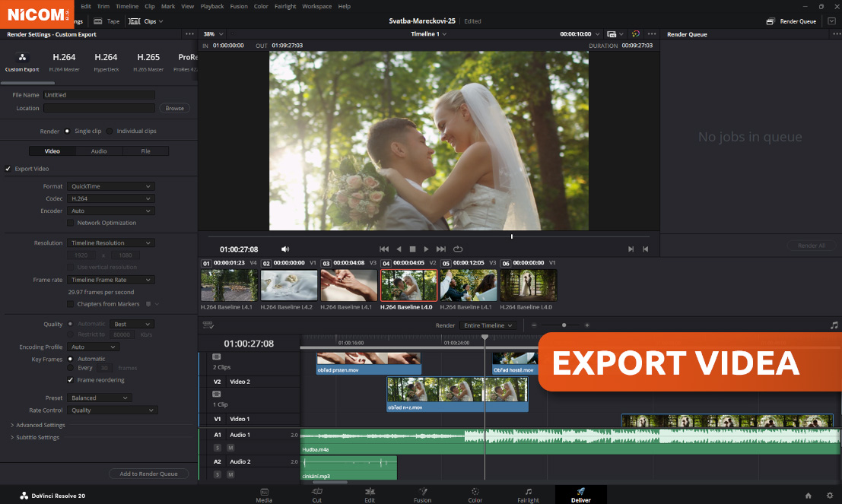Click Add to Render Queue
The width and height of the screenshot is (842, 504).
(x=149, y=474)
